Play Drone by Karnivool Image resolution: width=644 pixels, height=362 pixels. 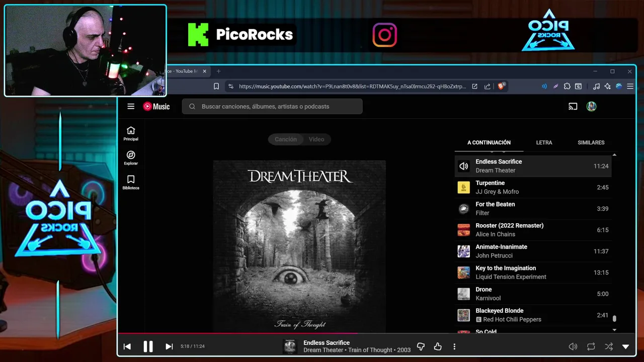coord(533,294)
